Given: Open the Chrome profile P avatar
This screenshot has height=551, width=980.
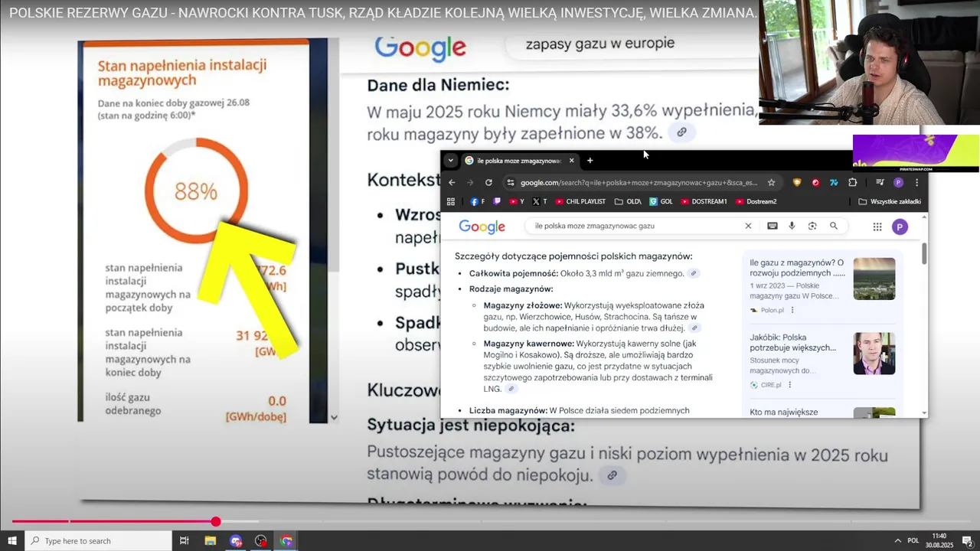Looking at the screenshot, I should pyautogui.click(x=898, y=182).
